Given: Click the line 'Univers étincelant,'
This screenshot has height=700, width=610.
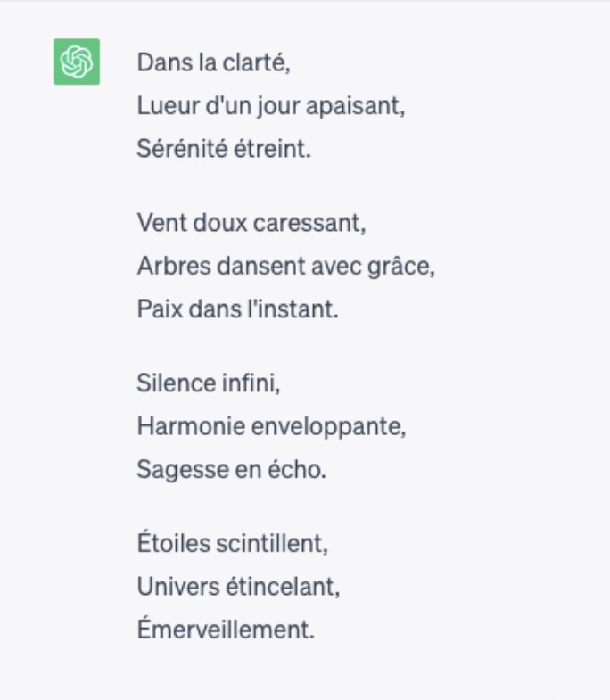Looking at the screenshot, I should [238, 587].
